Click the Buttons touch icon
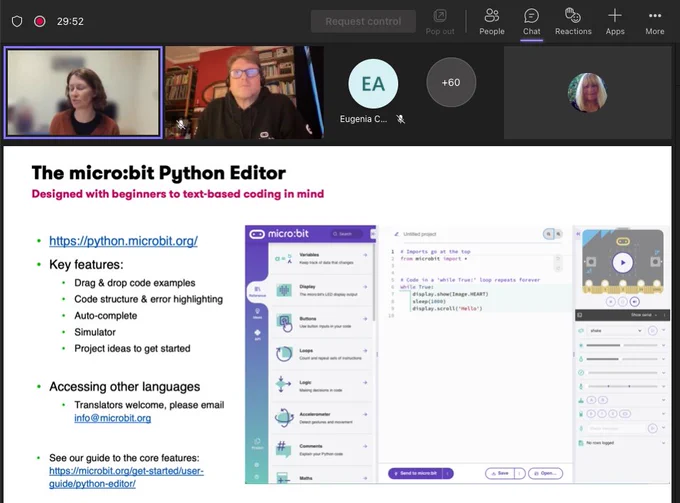Image resolution: width=680 pixels, height=503 pixels. (x=284, y=323)
